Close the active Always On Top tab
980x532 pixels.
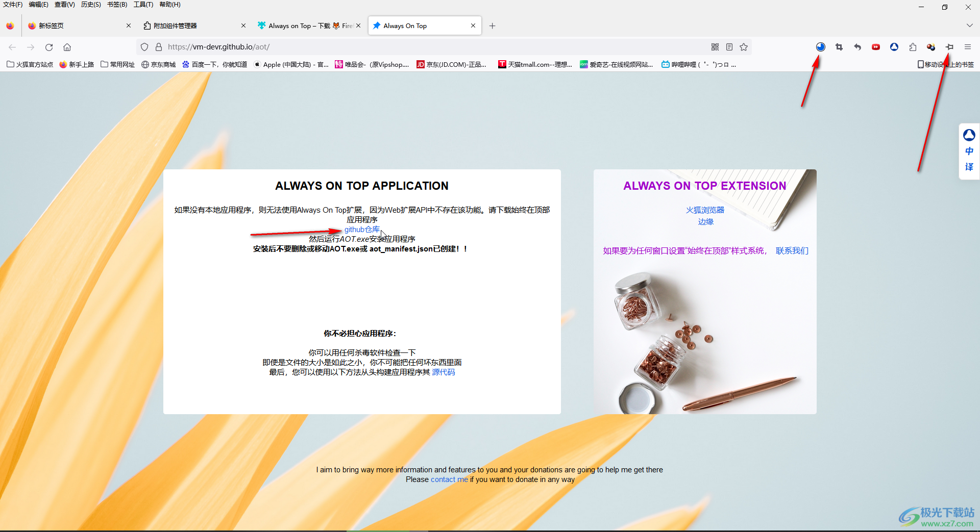coord(473,26)
